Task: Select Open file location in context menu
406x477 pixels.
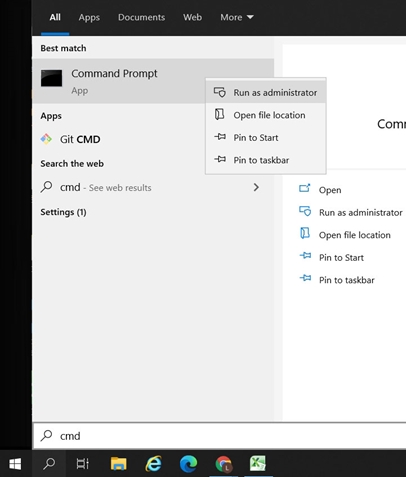Action: [x=266, y=115]
